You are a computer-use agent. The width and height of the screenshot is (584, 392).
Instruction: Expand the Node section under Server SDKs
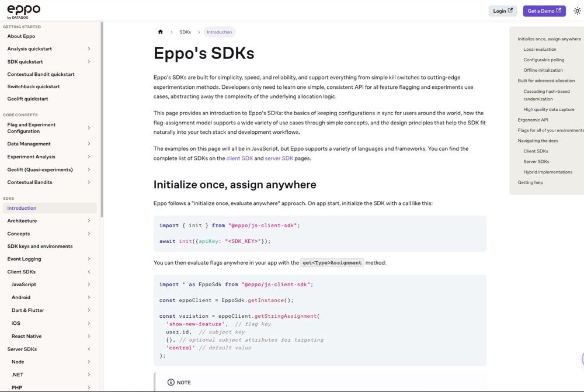(x=89, y=362)
